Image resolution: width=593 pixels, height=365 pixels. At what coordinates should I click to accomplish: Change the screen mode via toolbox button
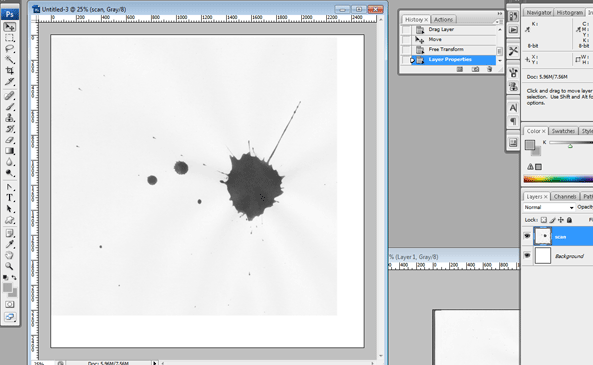(x=10, y=317)
